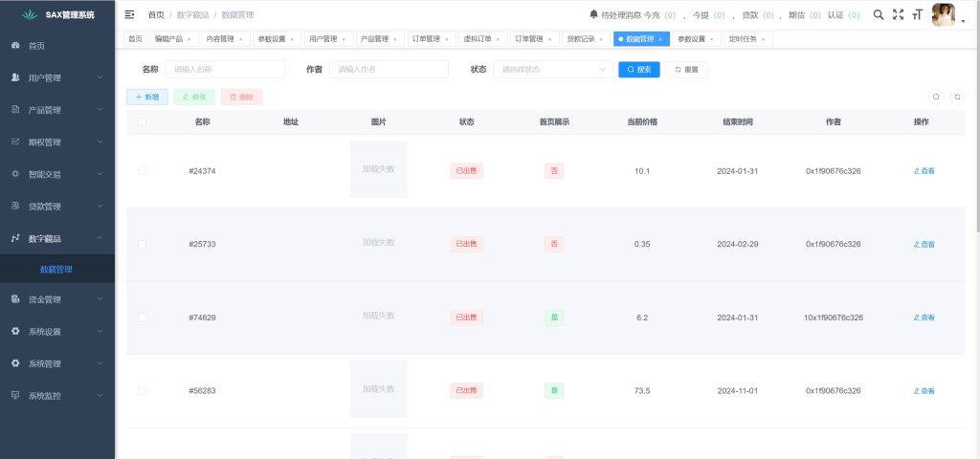
Task: Expand the 资金管理 sidebar menu chevron
Action: point(100,299)
